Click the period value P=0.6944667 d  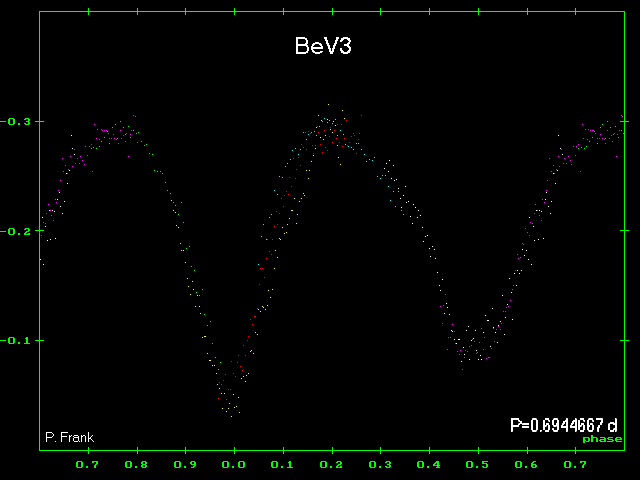coord(563,425)
